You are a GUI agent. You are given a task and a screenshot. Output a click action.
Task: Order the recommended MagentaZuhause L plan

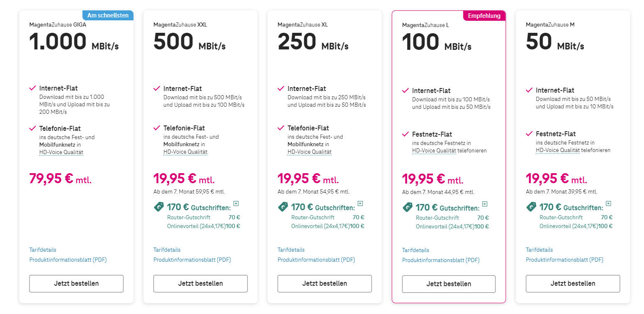point(449,284)
